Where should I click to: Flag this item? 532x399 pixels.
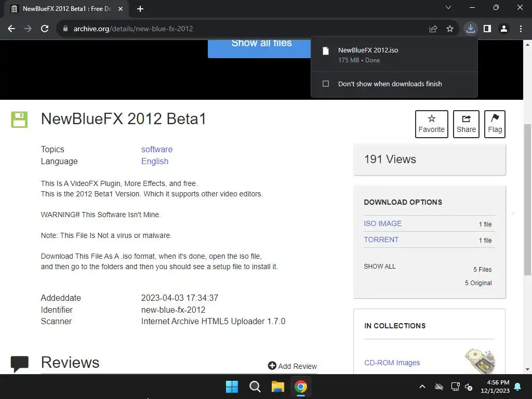point(495,124)
